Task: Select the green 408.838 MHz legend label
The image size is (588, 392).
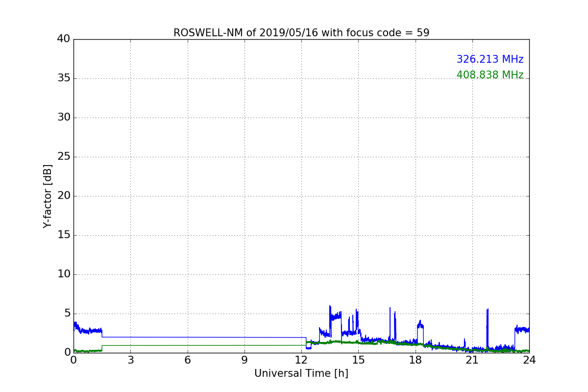Action: click(490, 75)
